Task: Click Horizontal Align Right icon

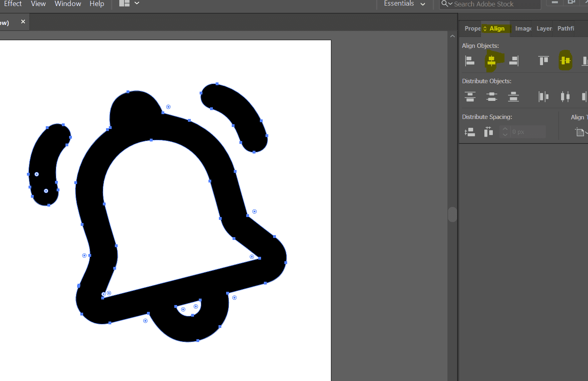Action: (514, 61)
